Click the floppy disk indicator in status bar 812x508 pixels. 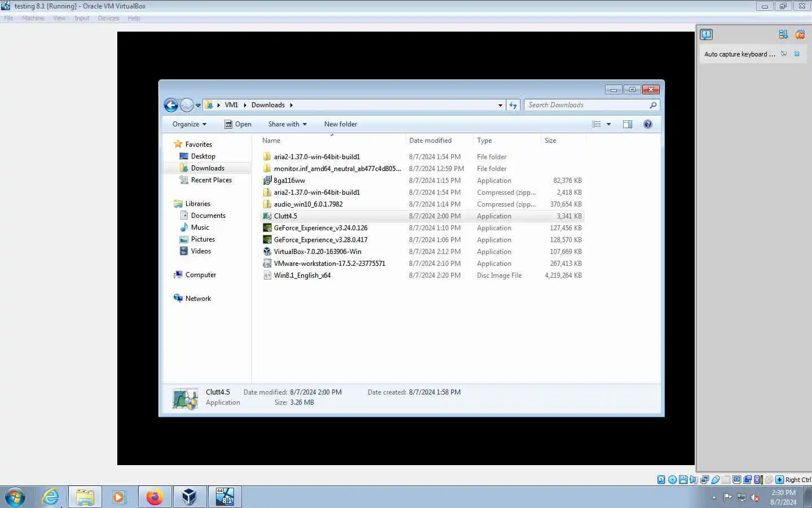pyautogui.click(x=683, y=480)
